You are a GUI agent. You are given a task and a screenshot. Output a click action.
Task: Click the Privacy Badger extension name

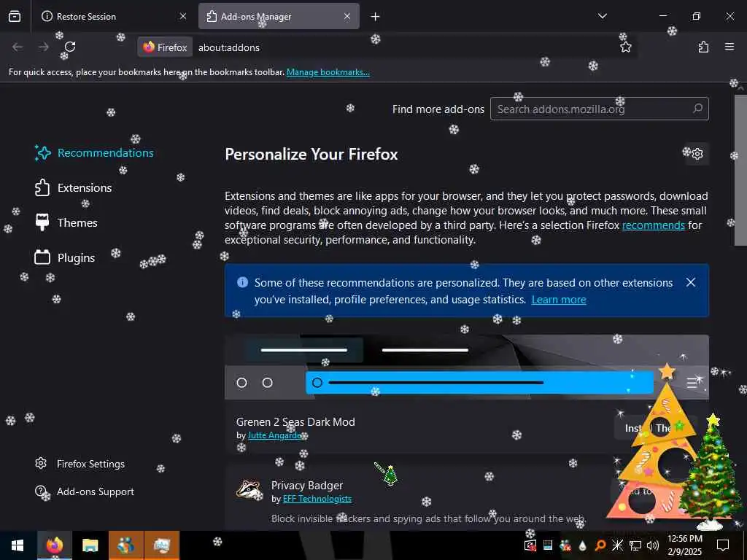(x=307, y=485)
